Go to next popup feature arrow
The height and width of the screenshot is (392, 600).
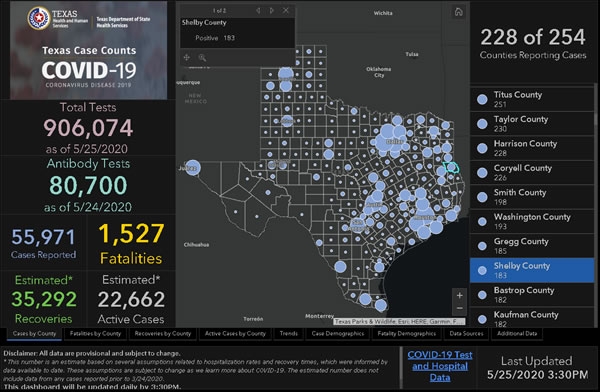(272, 11)
